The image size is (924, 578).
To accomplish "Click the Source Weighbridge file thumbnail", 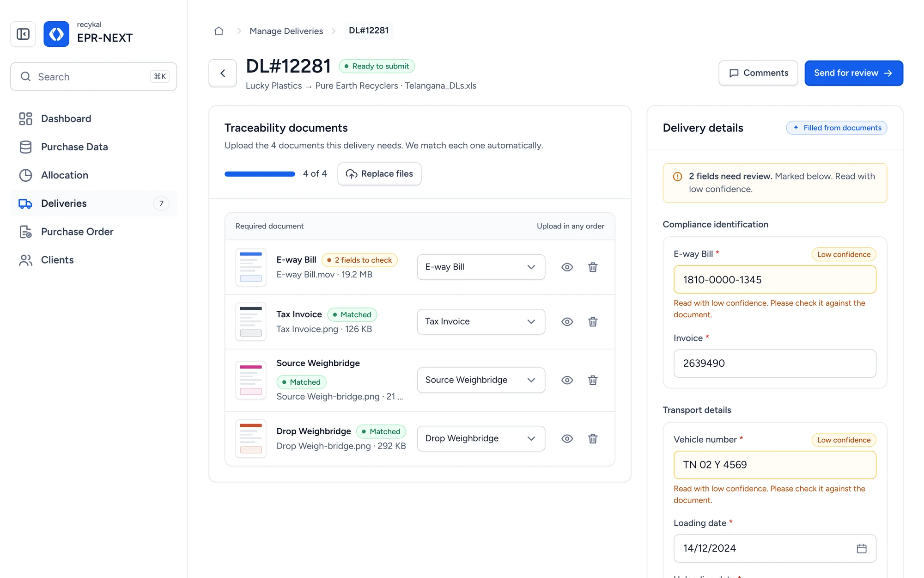I will (251, 380).
